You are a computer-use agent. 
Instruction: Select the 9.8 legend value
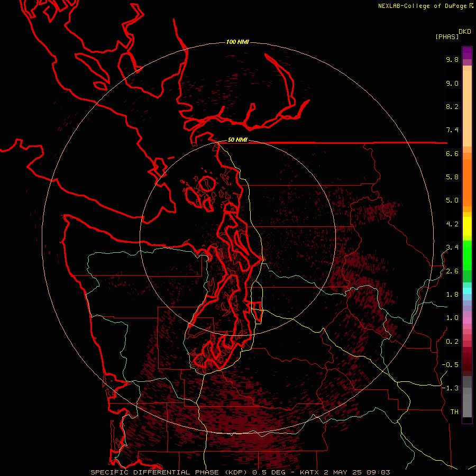(x=452, y=59)
